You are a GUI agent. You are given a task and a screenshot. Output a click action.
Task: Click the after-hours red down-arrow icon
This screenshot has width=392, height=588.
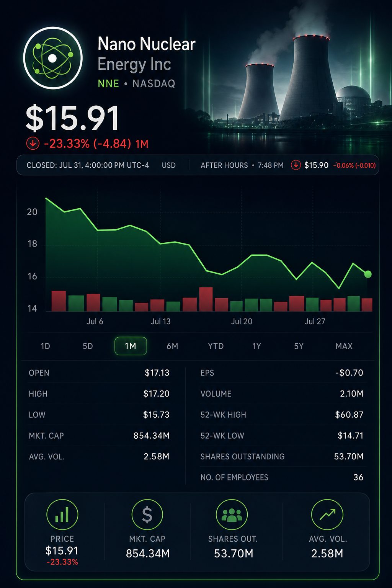296,165
